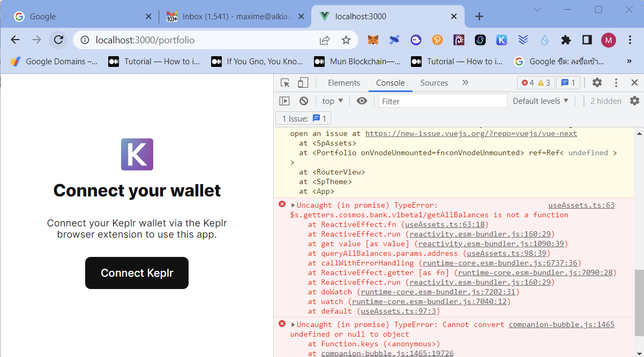Image resolution: width=644 pixels, height=357 pixels.
Task: Click the browser back arrow
Action: [15, 40]
